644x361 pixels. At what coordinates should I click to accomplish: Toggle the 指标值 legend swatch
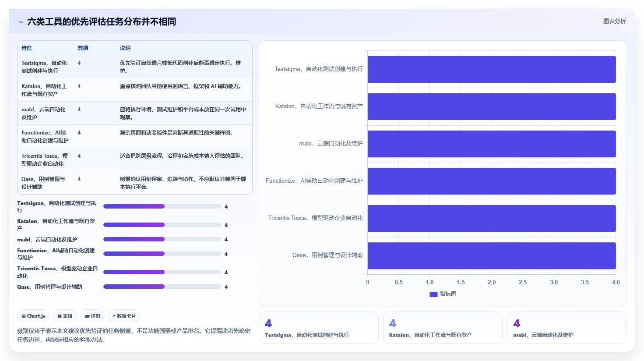433,294
